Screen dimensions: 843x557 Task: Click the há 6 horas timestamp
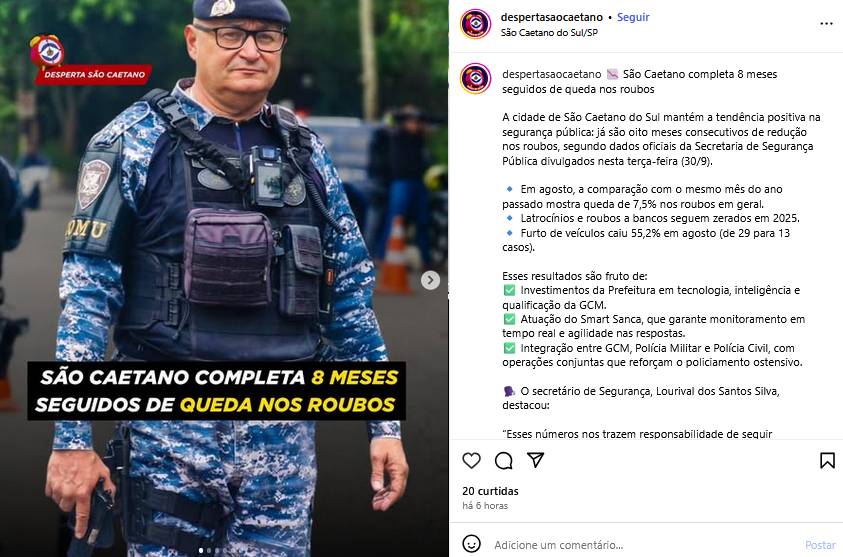485,506
